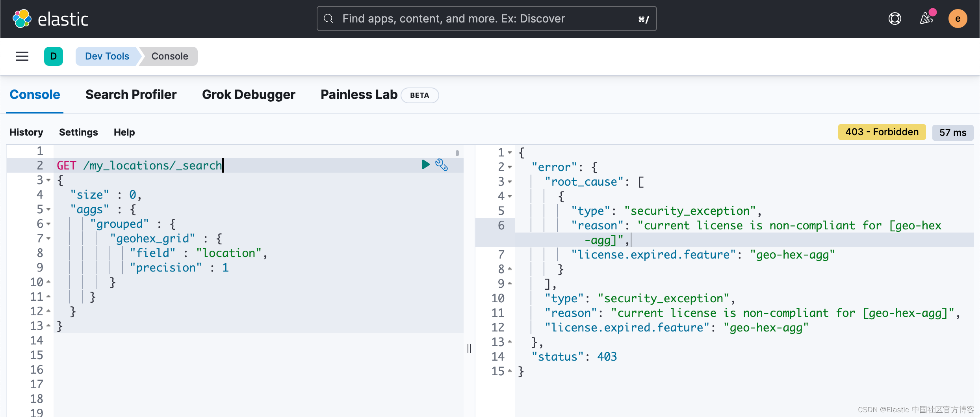Click the Console breadcrumb
The image size is (980, 417).
tap(170, 56)
